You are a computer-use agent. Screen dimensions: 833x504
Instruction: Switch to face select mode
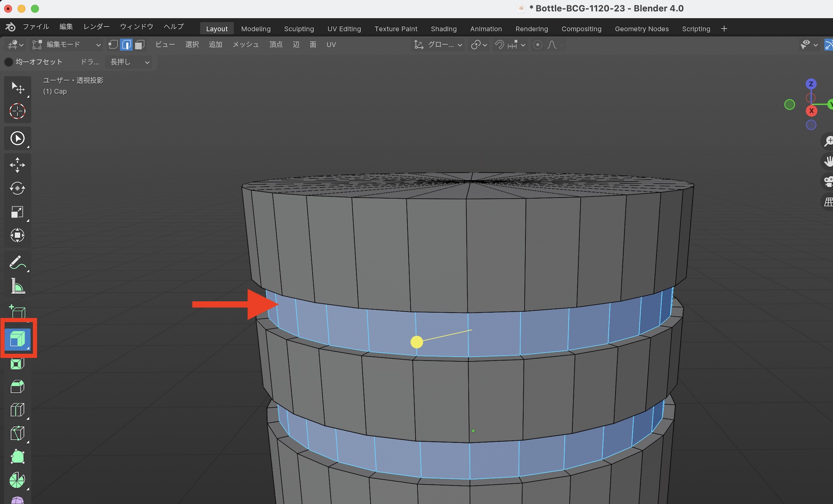pyautogui.click(x=140, y=45)
